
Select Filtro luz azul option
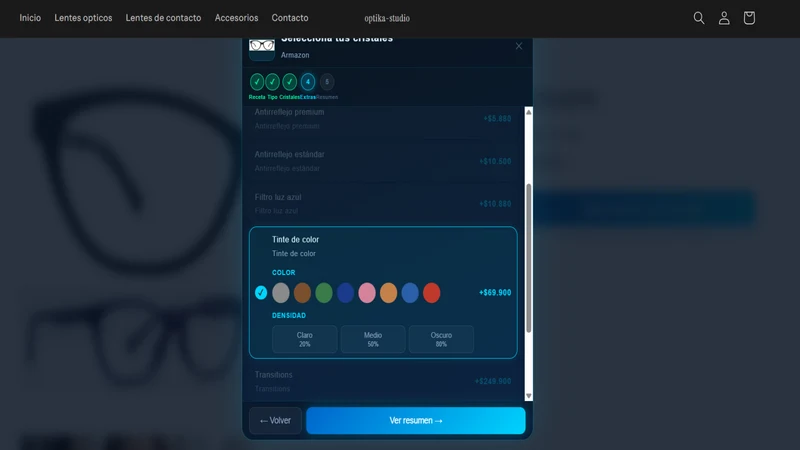point(383,204)
